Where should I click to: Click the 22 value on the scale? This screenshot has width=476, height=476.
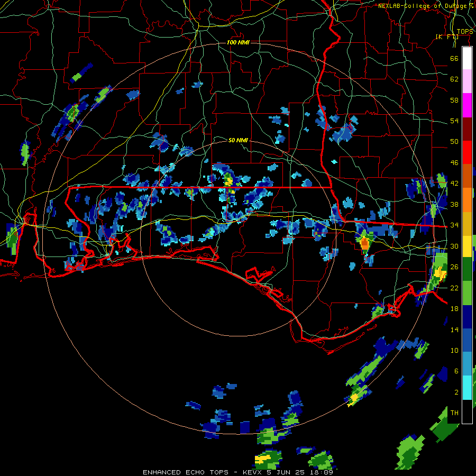[454, 288]
